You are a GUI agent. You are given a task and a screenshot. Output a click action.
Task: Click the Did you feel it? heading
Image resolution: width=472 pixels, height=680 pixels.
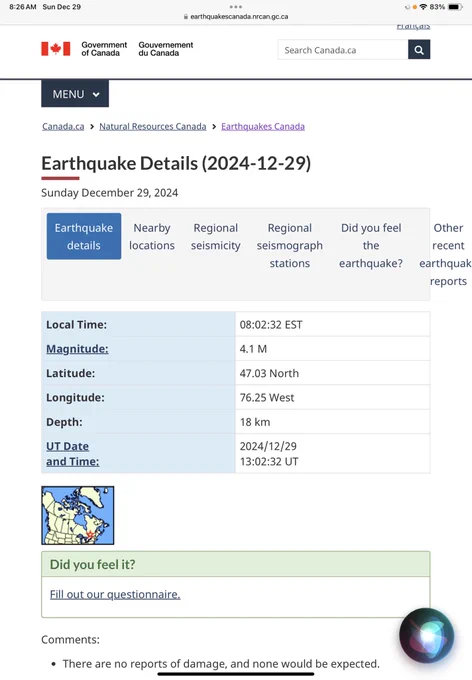coord(92,564)
